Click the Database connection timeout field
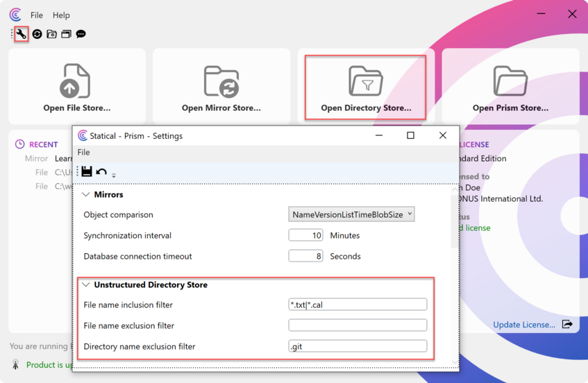Screen dimensions: 588x383 click(305, 256)
